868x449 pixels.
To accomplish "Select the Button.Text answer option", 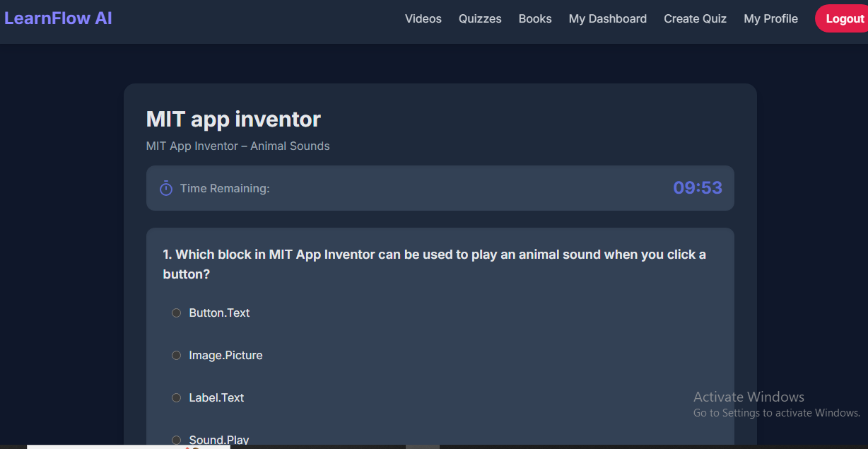I will click(x=177, y=313).
